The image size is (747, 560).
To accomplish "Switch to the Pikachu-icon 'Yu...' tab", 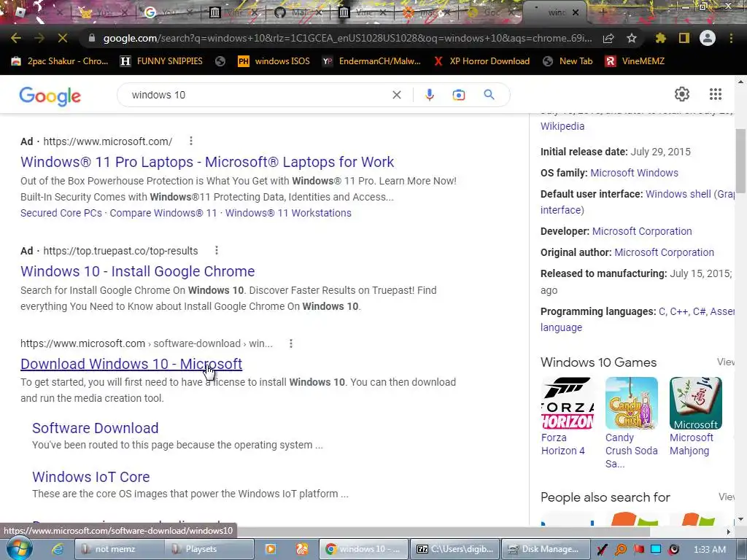I will pos(103,12).
